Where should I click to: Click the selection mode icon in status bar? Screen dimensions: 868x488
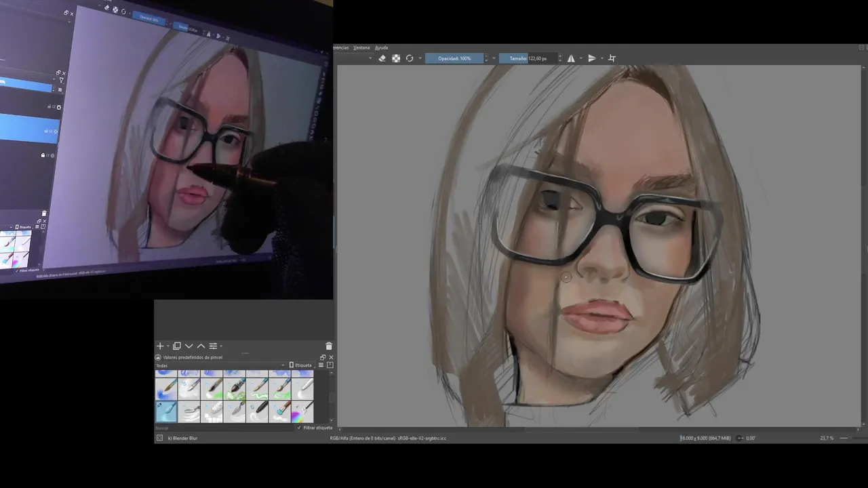coord(160,438)
